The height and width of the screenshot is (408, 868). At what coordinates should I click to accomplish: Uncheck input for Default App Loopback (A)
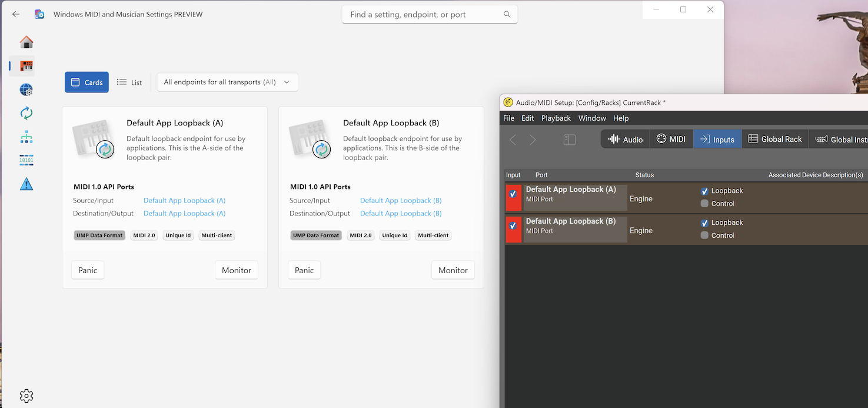coord(513,194)
